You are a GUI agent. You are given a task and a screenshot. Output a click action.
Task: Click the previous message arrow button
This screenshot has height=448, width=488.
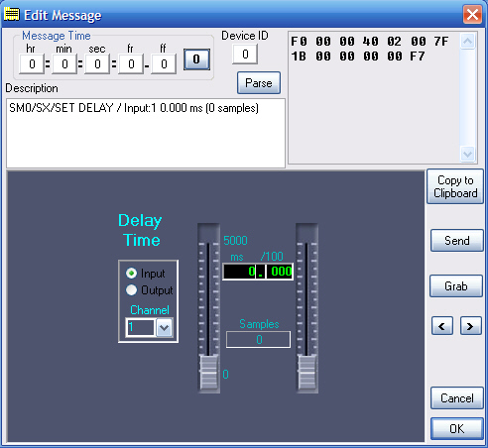442,326
